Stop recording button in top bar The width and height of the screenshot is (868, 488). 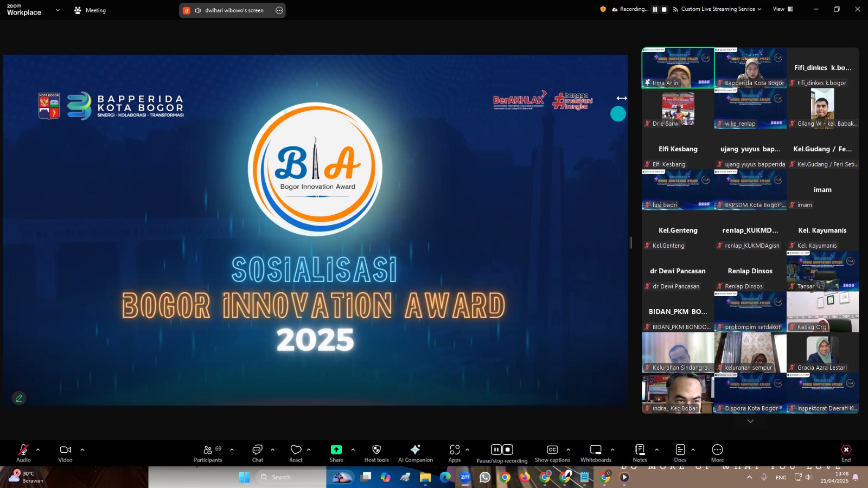[664, 9]
